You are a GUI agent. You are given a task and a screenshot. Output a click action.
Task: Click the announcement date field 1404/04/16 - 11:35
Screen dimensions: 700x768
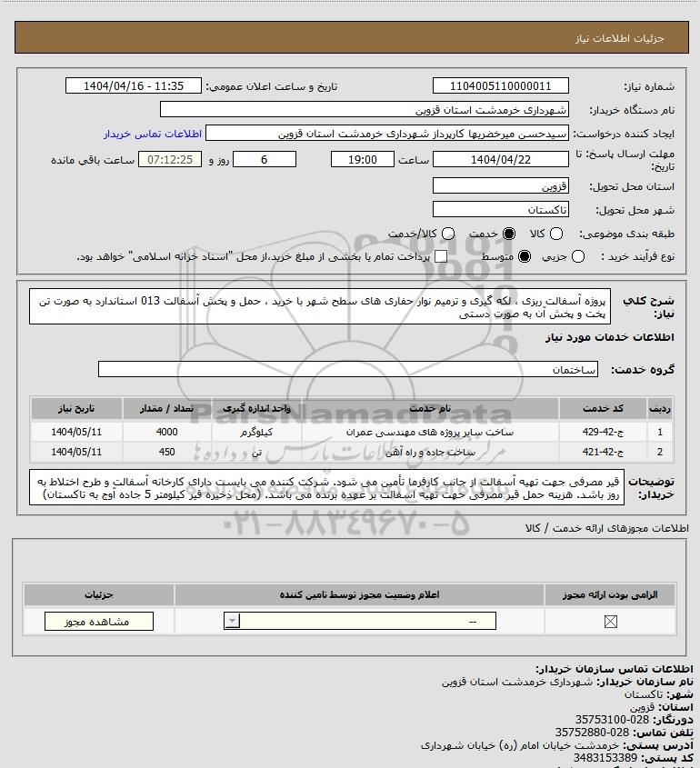click(134, 86)
